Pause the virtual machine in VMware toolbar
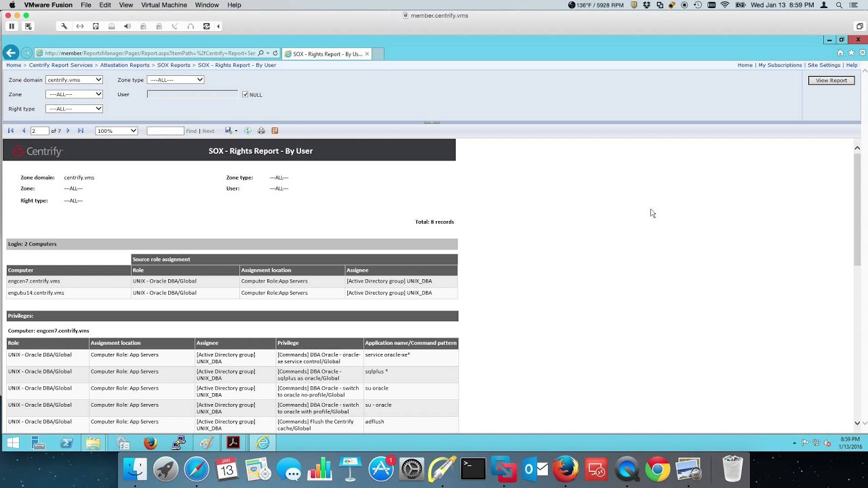Screen dimensions: 868x488 coord(12,26)
